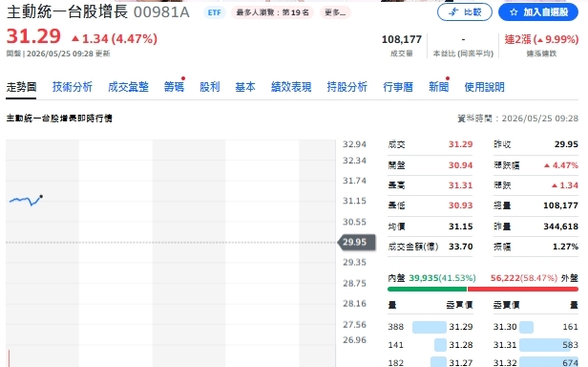Open 使用說明 tab
588x367 pixels.
click(485, 87)
